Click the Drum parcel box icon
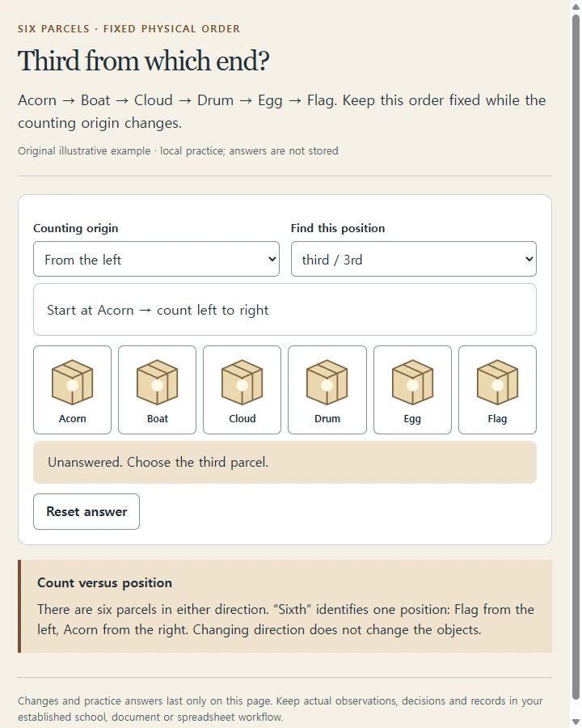The height and width of the screenshot is (728, 582). point(327,382)
